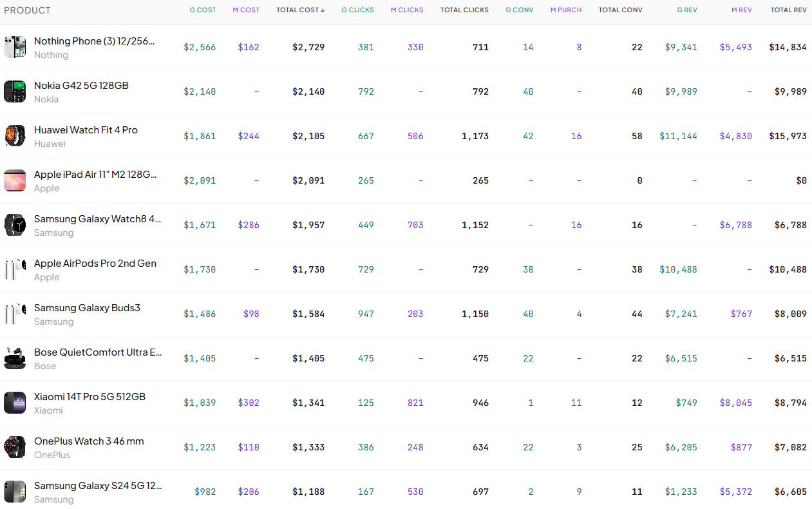The height and width of the screenshot is (509, 812).
Task: Click the Nothing Phone (3) product icon
Action: [x=14, y=46]
